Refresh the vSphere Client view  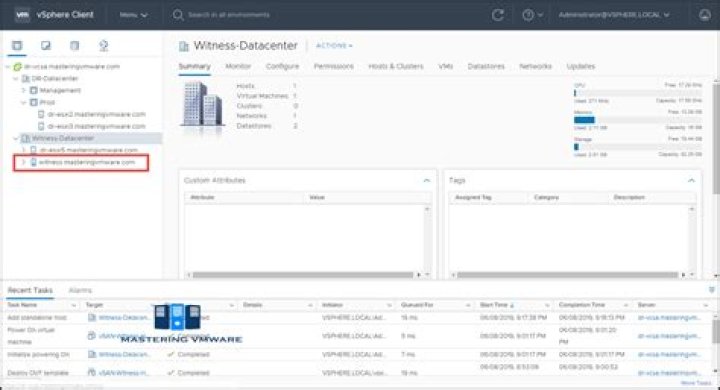pos(498,15)
